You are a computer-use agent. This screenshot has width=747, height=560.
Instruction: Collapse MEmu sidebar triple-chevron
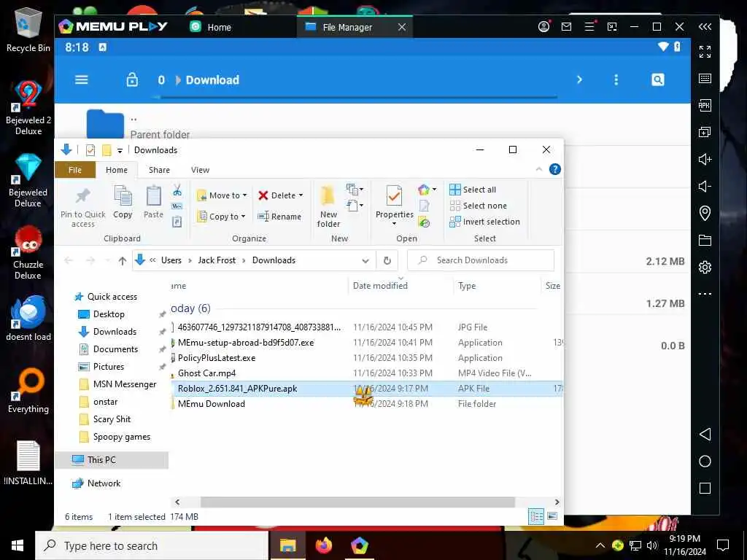tap(705, 27)
